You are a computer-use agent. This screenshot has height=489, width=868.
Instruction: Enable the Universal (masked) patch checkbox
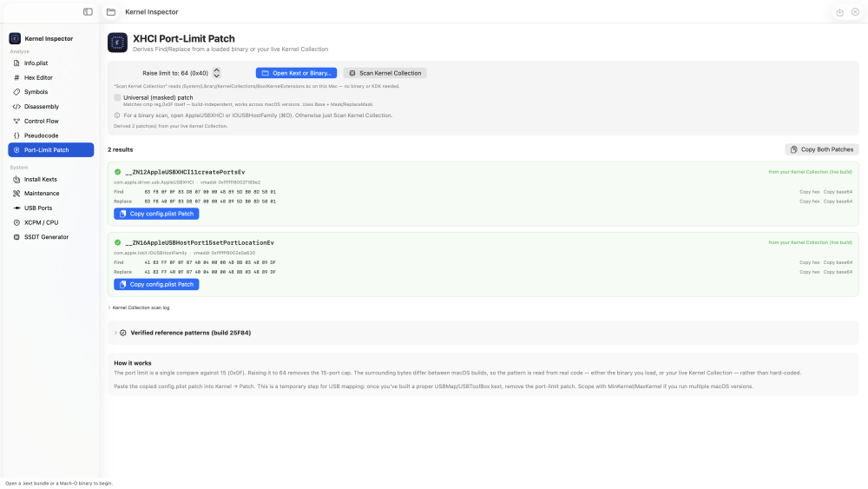pos(117,97)
